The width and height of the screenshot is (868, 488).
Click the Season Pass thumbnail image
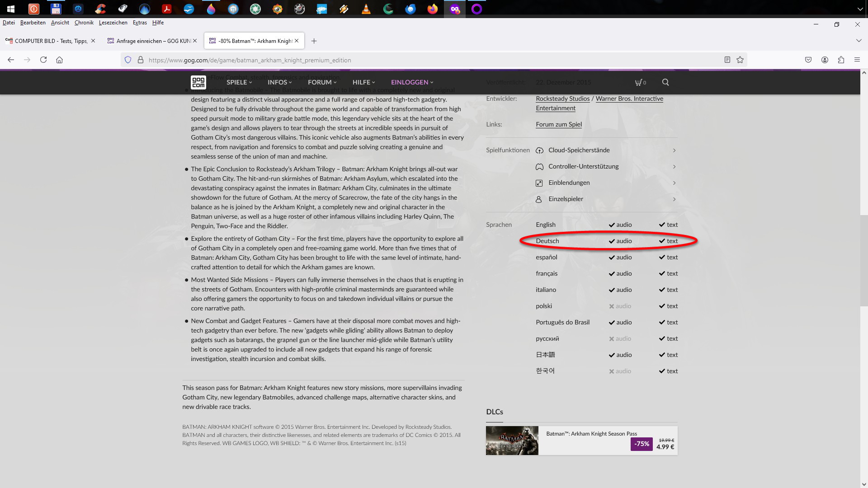coord(512,441)
